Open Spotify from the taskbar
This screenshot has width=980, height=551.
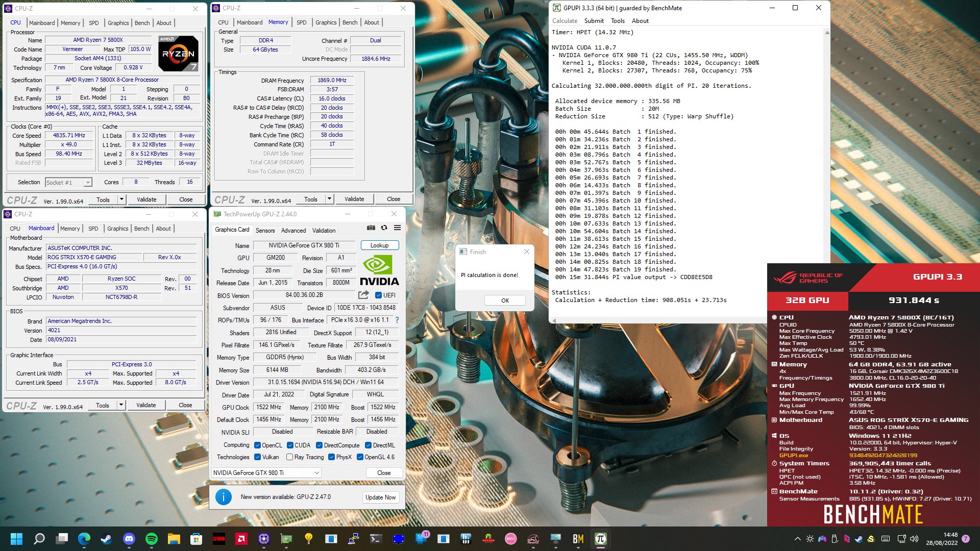pos(152,539)
